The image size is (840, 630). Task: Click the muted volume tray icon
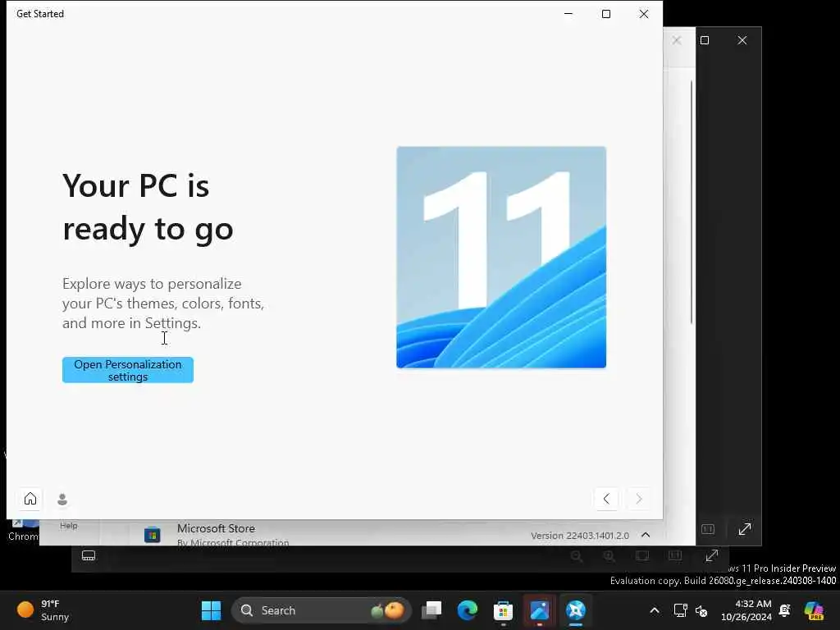701,610
